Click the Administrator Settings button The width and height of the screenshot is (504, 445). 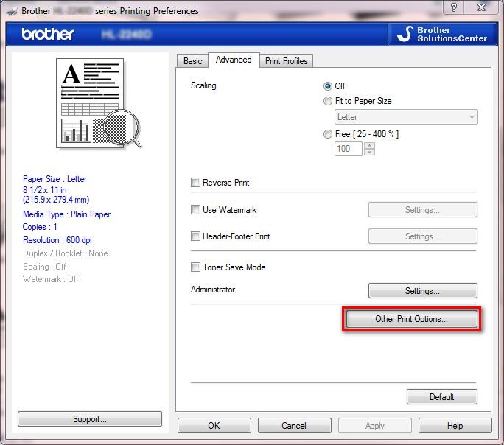click(422, 291)
